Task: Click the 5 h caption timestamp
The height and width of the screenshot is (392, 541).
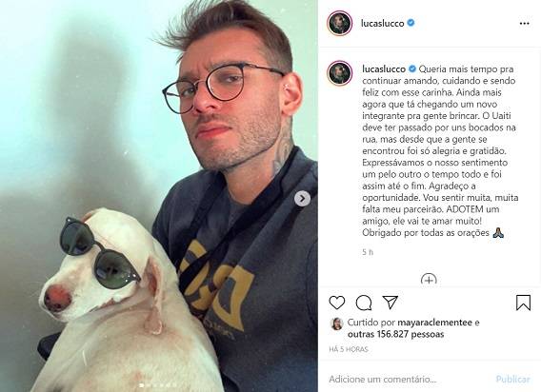Action: click(368, 252)
